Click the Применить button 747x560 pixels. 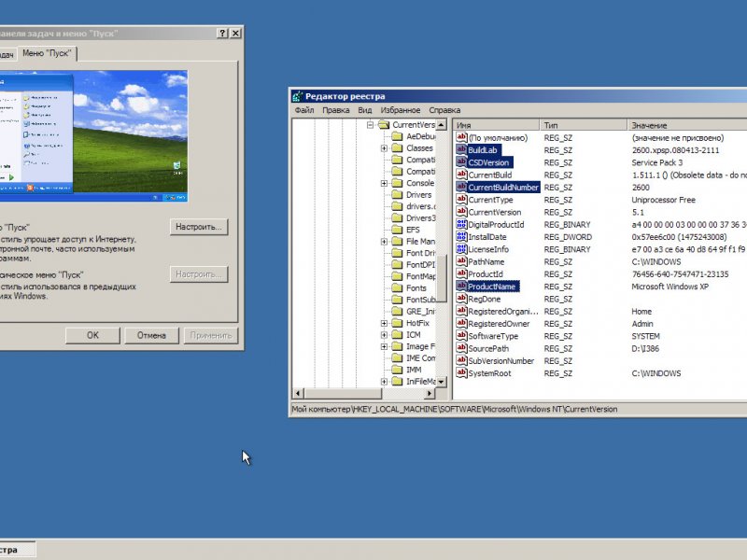pos(211,335)
